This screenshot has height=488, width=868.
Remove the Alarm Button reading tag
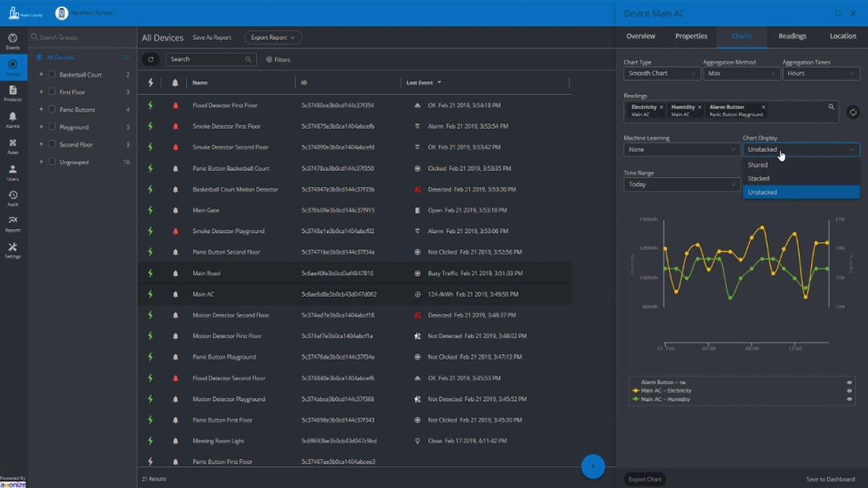pos(763,107)
